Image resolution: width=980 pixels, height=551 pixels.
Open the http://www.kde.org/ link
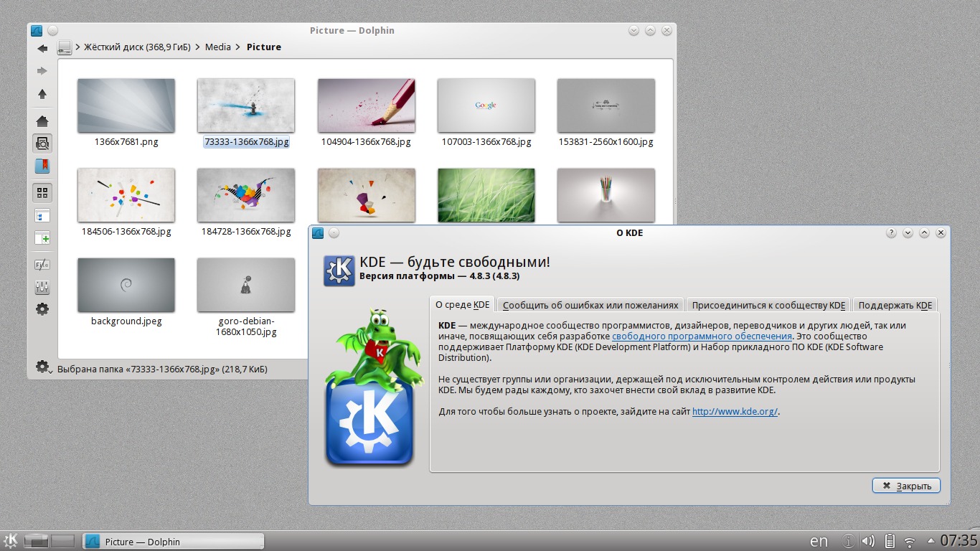(735, 412)
